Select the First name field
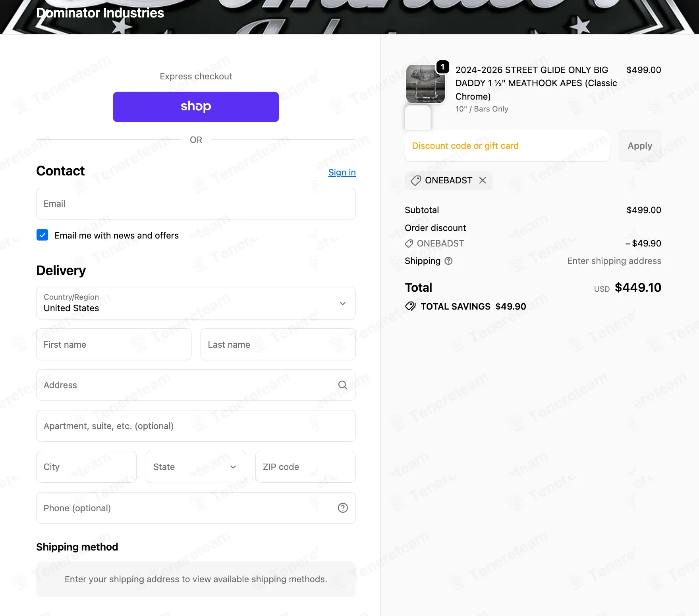Viewport: 699px width, 616px height. coord(114,345)
